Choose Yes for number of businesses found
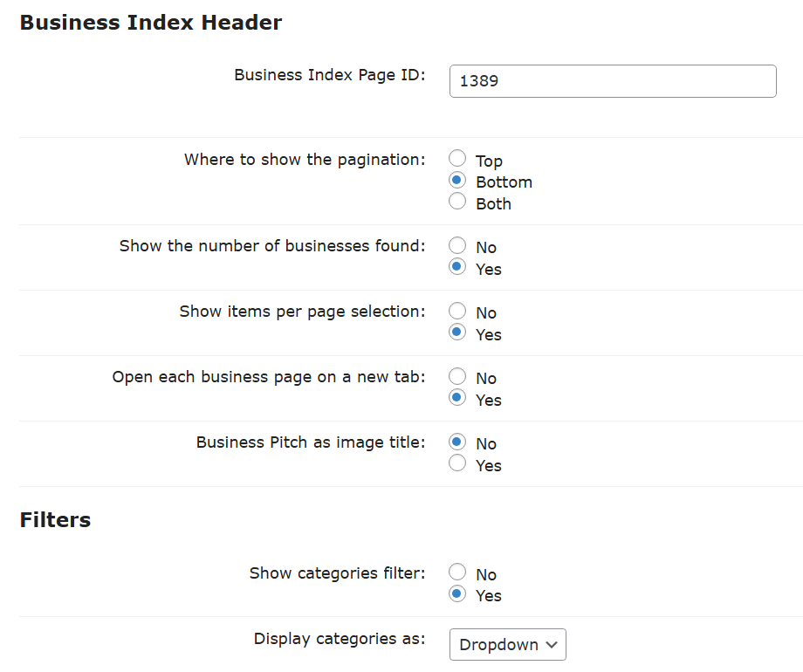The image size is (803, 672). 457,267
